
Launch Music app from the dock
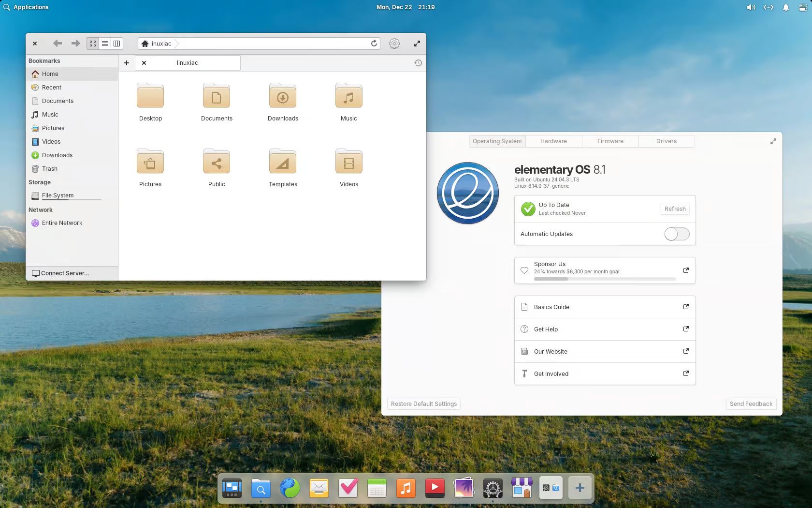pyautogui.click(x=406, y=488)
